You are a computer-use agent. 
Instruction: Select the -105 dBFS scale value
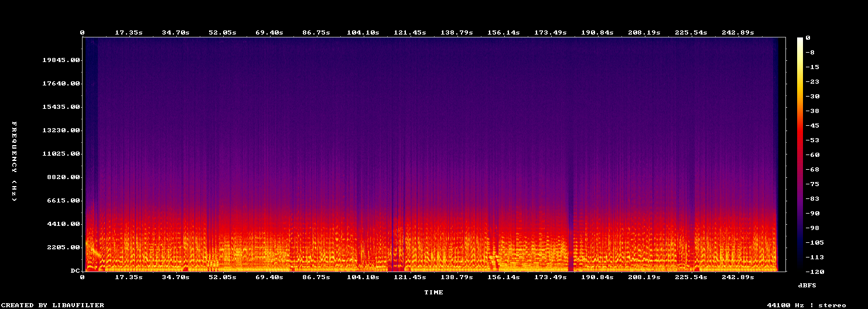(x=815, y=243)
